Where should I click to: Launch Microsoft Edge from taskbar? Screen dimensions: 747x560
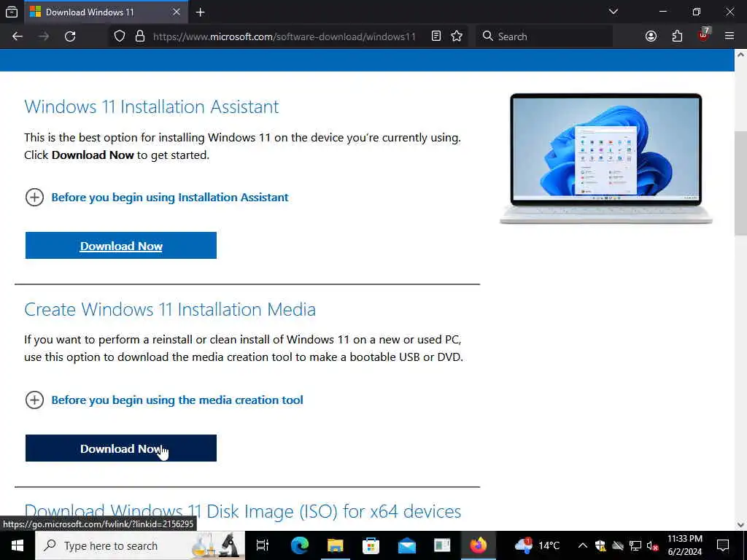300,545
